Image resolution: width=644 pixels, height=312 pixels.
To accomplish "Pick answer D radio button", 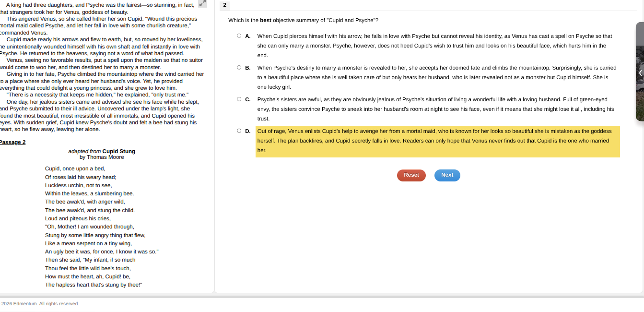I will [x=239, y=131].
